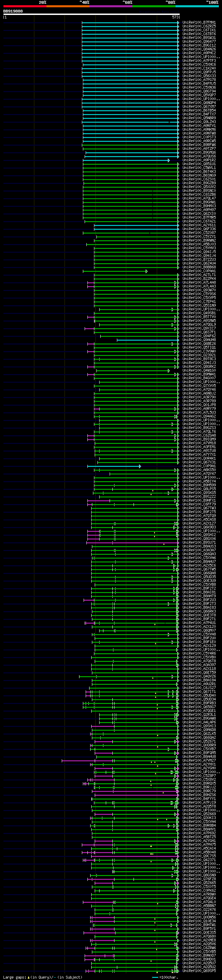This screenshot has height=980, width=222.
Task: Select the UniRef100_B9RWN2 label
Action: (199, 241)
